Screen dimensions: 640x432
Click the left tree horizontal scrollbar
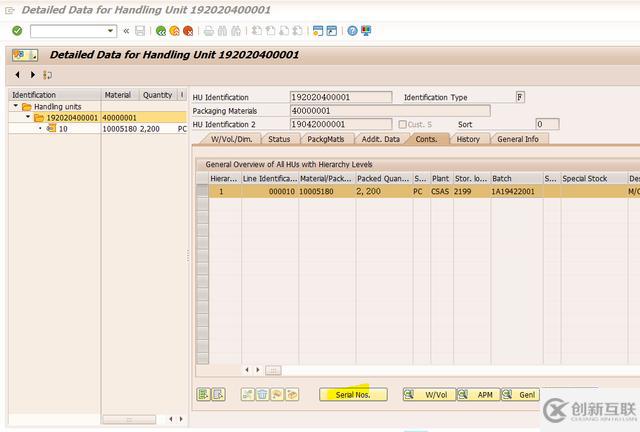tap(129, 419)
